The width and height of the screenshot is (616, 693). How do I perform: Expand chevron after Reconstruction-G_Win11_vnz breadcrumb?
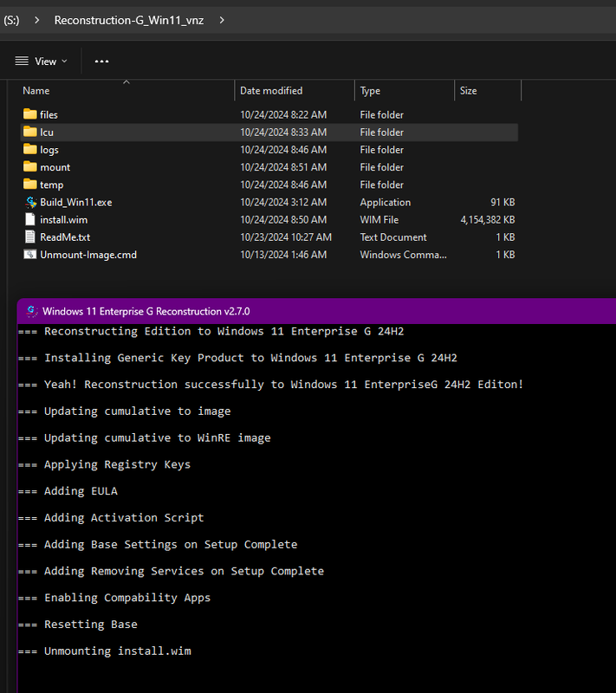[222, 20]
